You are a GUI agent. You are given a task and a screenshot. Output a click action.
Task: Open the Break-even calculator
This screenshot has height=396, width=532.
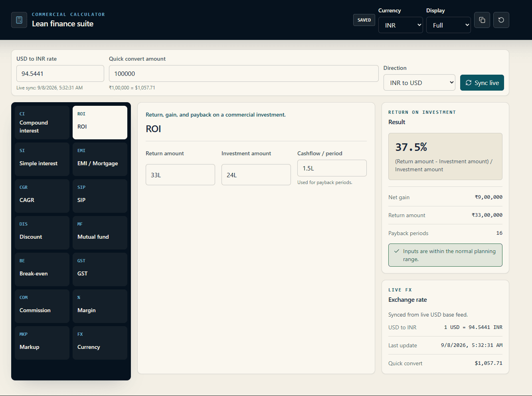click(x=42, y=269)
